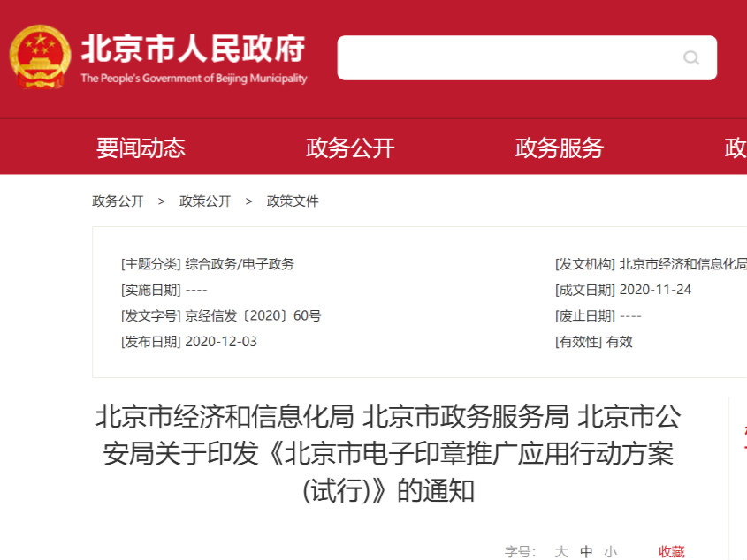Select the publish date 2020-12-03
This screenshot has height=560, width=747.
tap(221, 342)
